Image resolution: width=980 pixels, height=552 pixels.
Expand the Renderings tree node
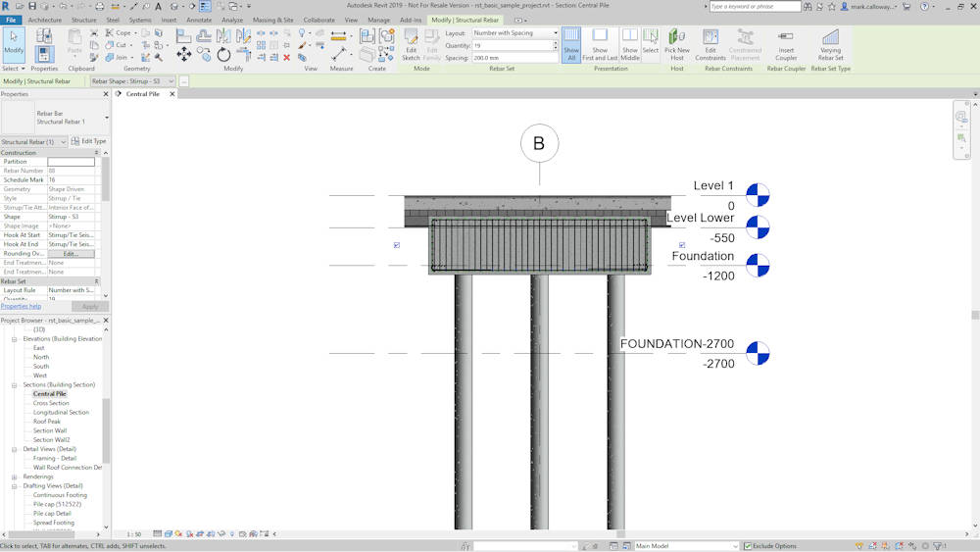(14, 477)
